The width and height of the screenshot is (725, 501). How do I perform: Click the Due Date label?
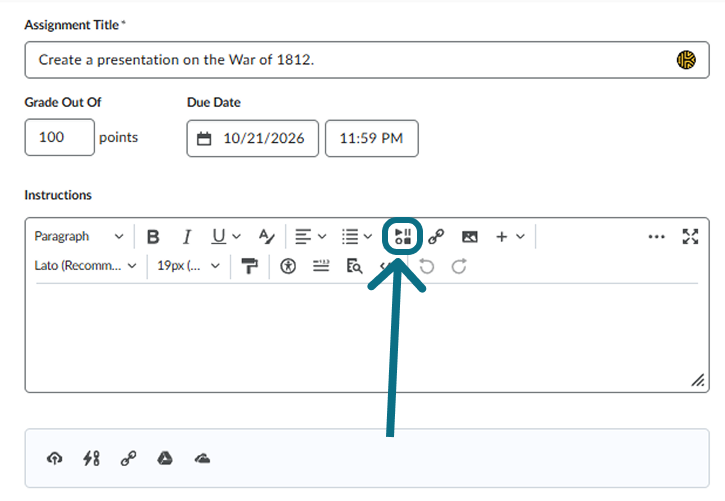(214, 102)
